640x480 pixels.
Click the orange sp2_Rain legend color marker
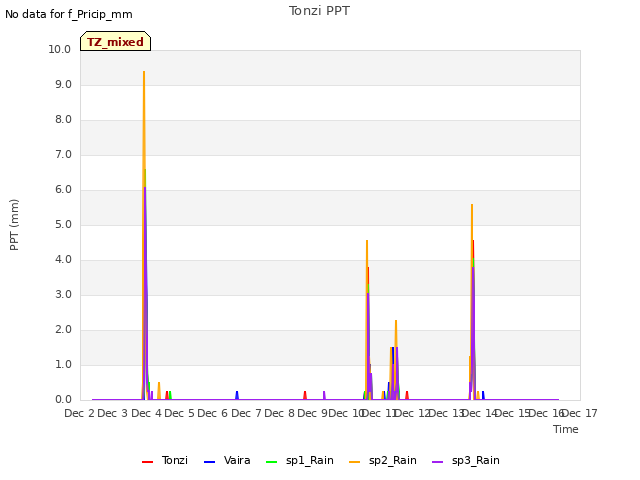pyautogui.click(x=355, y=462)
